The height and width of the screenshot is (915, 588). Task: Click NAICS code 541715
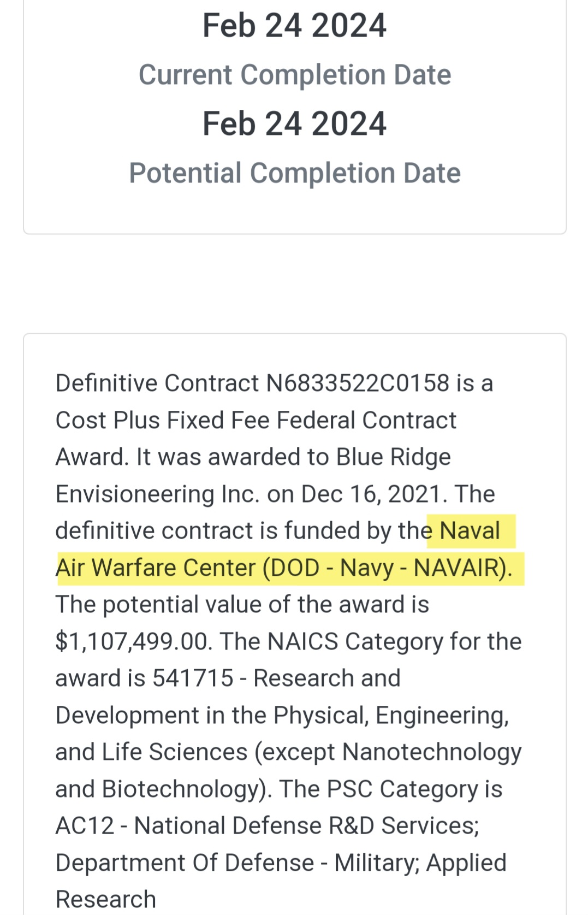pyautogui.click(x=193, y=678)
